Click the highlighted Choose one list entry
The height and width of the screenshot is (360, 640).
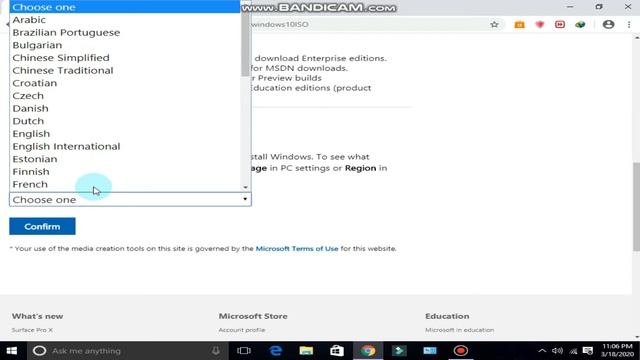(x=124, y=7)
